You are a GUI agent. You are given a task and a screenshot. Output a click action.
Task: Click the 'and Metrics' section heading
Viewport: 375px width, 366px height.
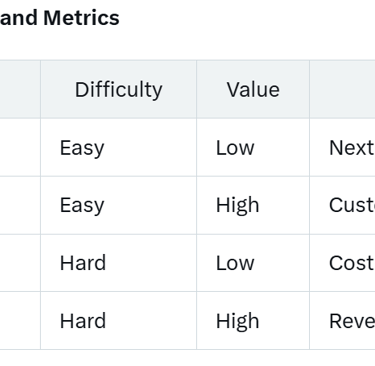(x=59, y=18)
